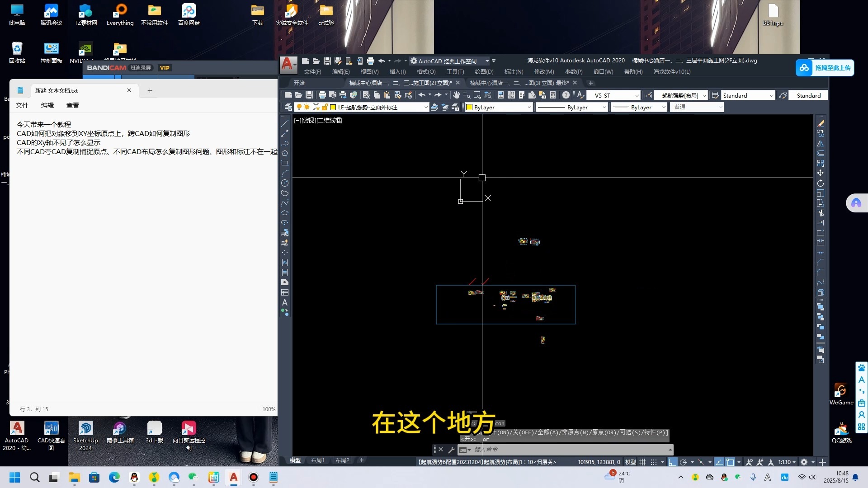
Task: Click the yellow layer color swatch
Action: coord(333,107)
